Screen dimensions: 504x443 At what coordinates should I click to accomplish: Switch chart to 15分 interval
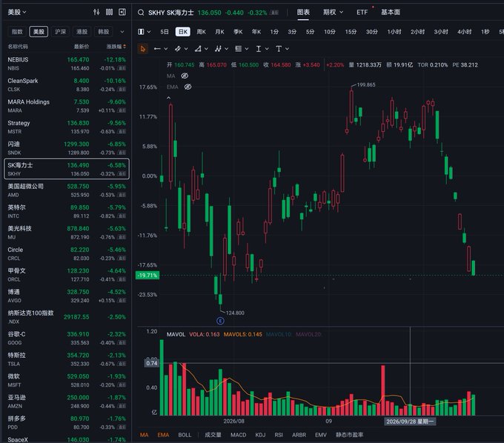click(x=351, y=31)
